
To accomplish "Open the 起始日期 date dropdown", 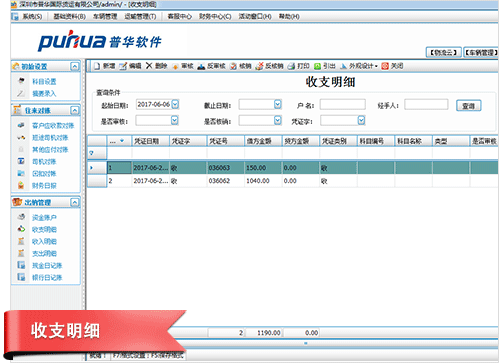I will click(x=175, y=104).
